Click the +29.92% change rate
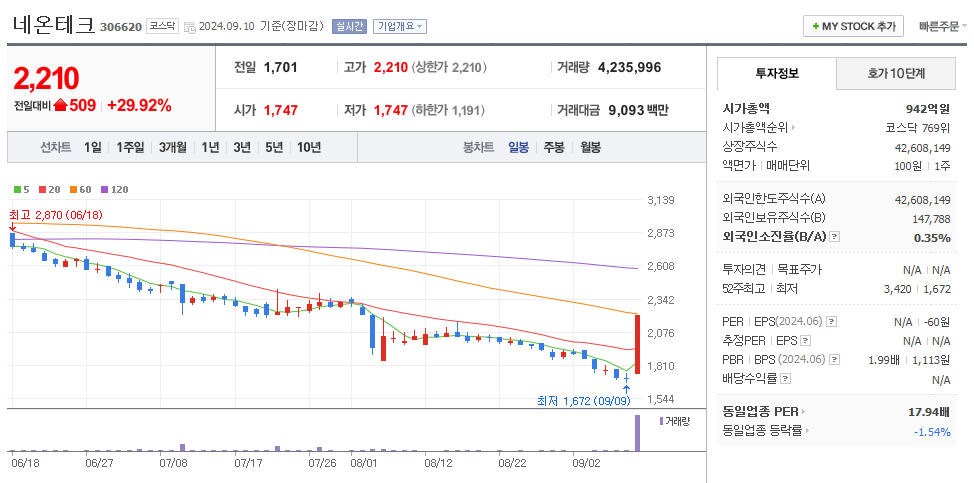 [139, 106]
